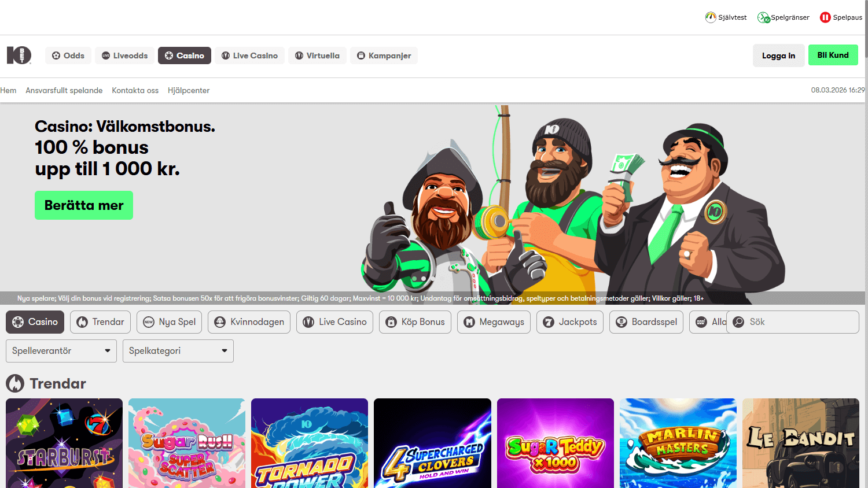Click the Självtest icon at the top
Viewport: 868px width, 488px height.
[709, 17]
